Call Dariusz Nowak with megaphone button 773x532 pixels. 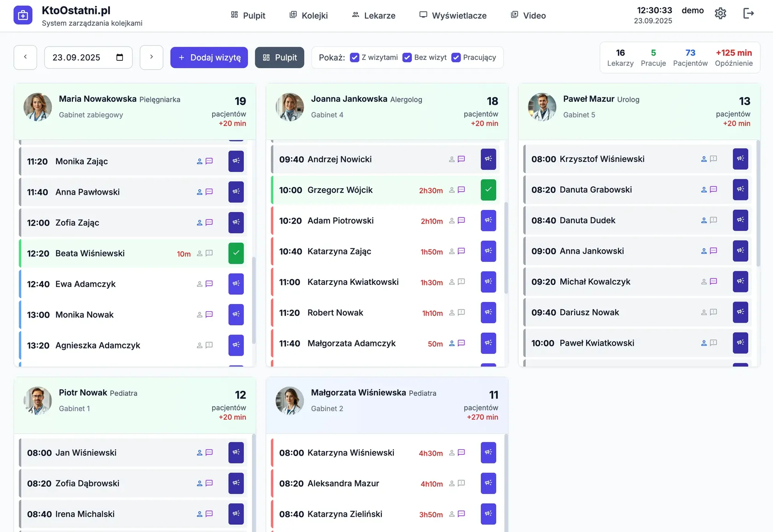740,312
